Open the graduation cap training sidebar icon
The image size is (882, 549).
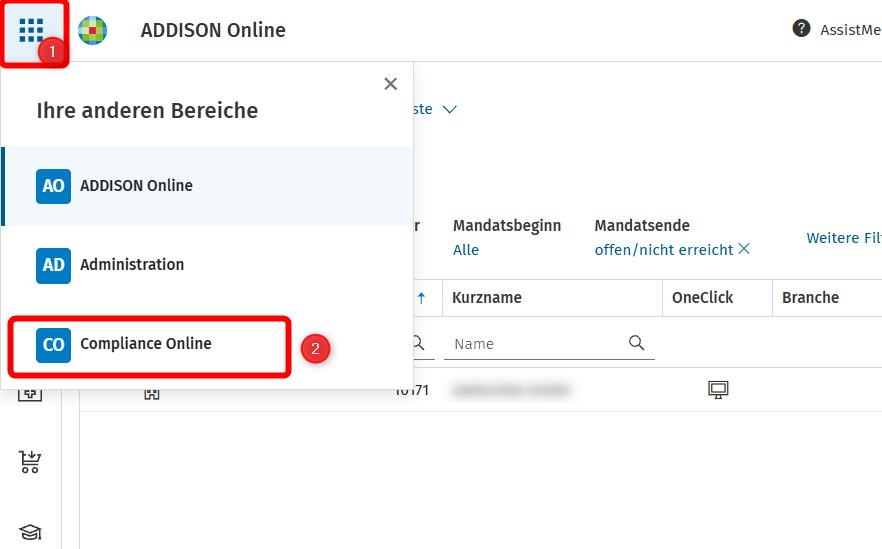30,532
